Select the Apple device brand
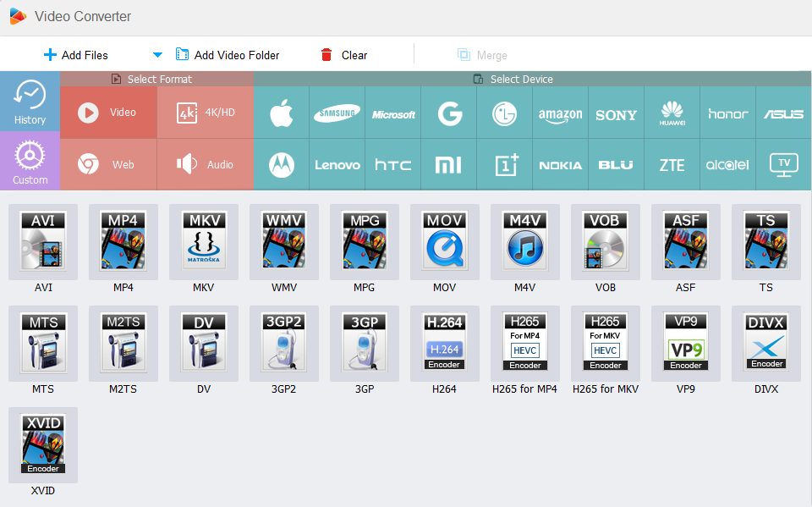This screenshot has height=507, width=812. (281, 113)
